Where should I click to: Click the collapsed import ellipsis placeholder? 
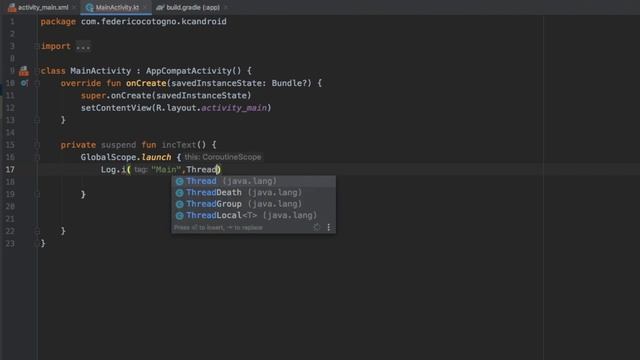83,47
